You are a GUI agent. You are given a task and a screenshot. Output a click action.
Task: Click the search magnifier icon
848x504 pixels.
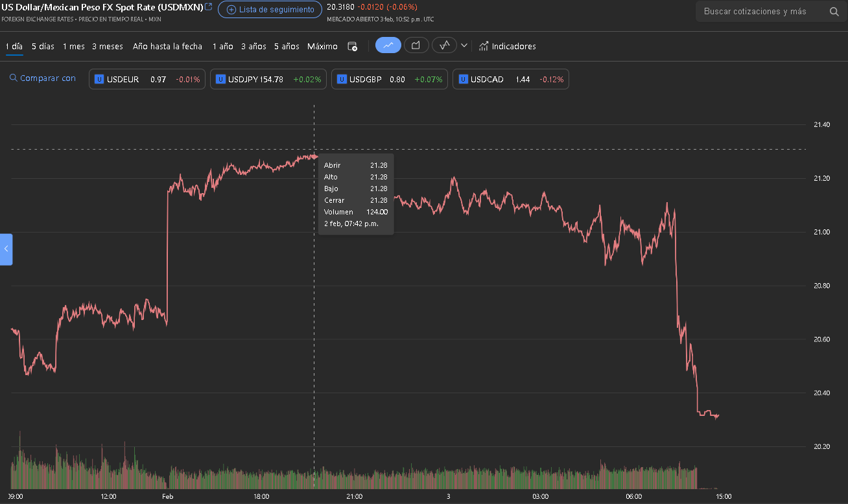point(834,12)
